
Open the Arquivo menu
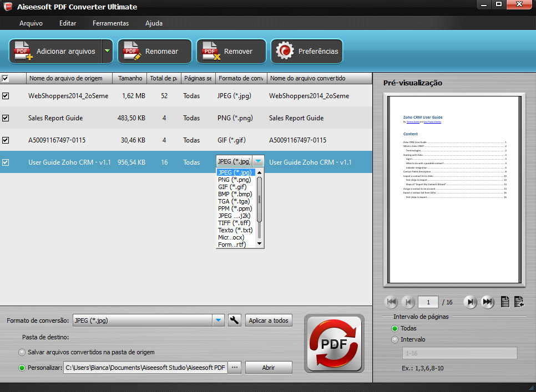pyautogui.click(x=31, y=23)
